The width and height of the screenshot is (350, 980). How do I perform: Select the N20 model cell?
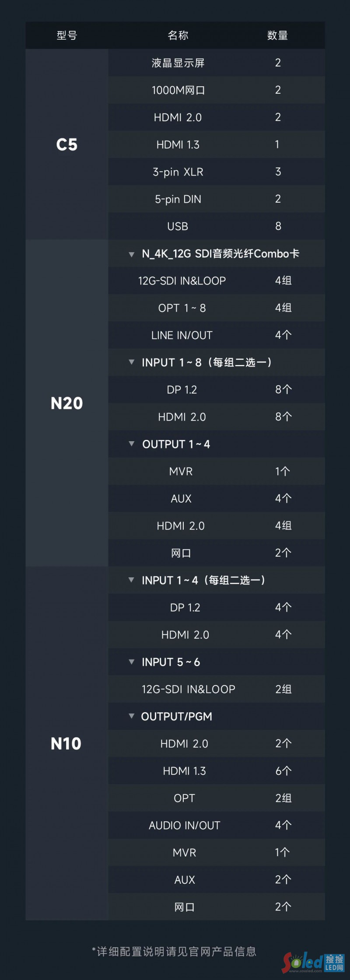[67, 403]
